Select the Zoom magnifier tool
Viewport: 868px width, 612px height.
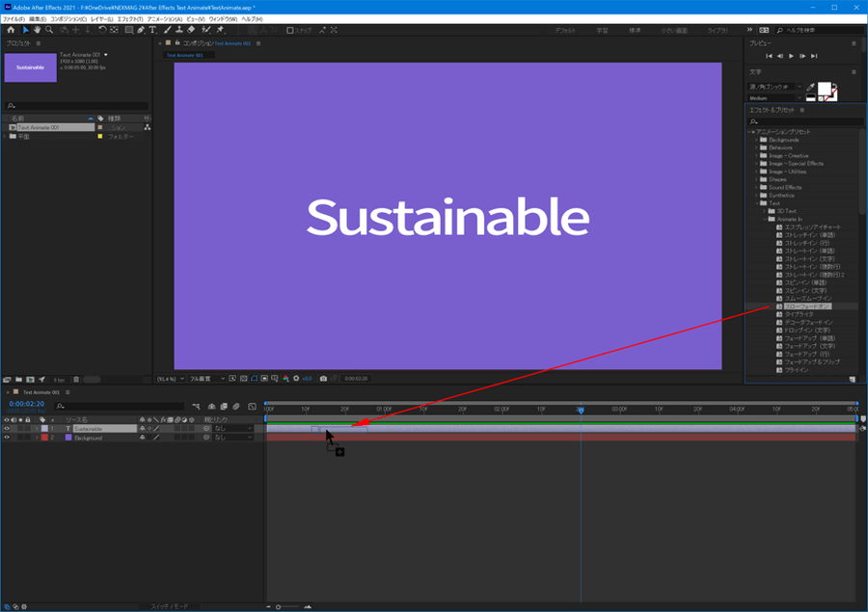(49, 30)
